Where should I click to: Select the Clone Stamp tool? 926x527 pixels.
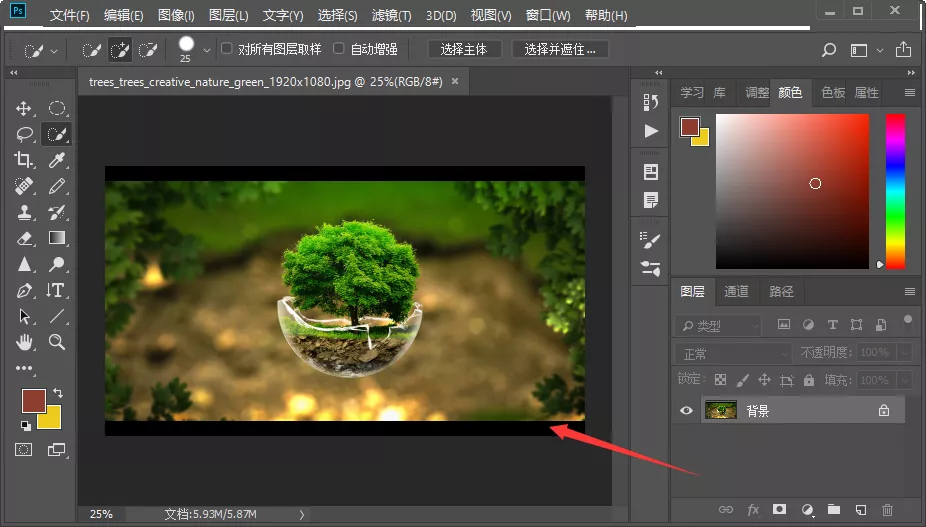24,212
